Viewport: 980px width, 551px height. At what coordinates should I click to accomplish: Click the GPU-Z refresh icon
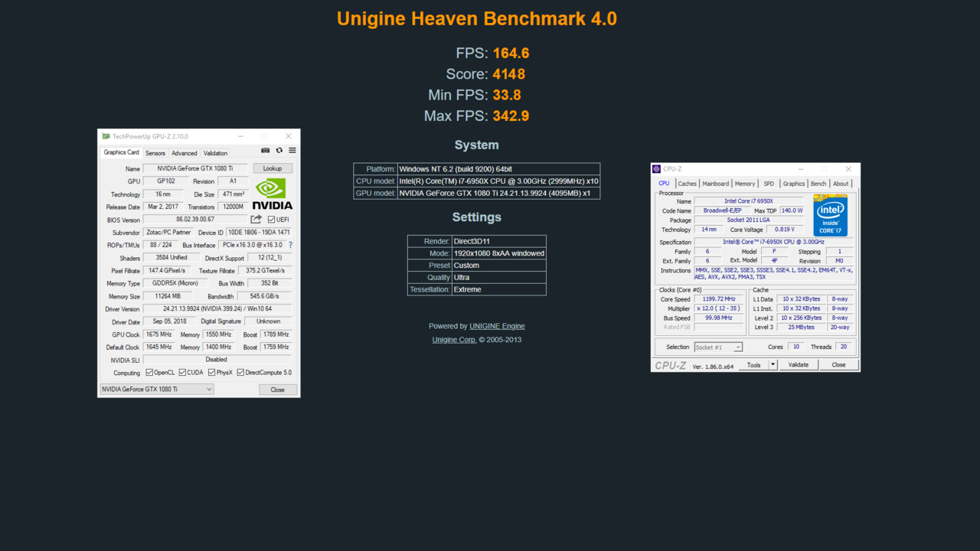(x=279, y=151)
